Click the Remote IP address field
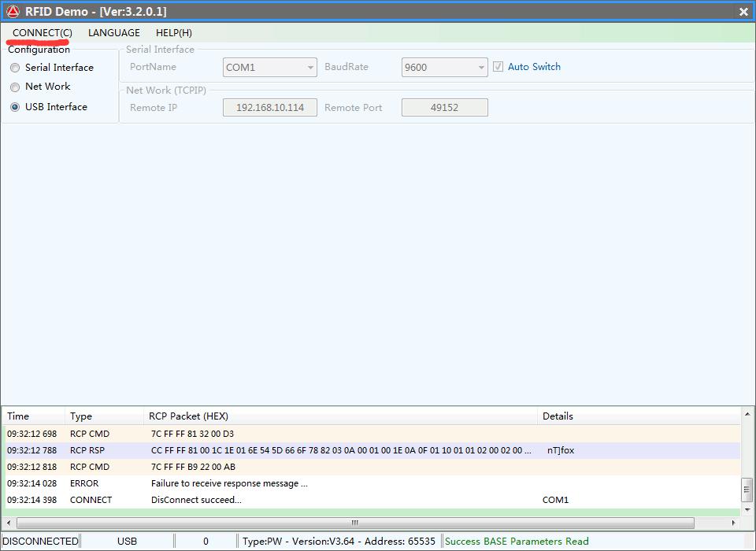 click(x=270, y=107)
